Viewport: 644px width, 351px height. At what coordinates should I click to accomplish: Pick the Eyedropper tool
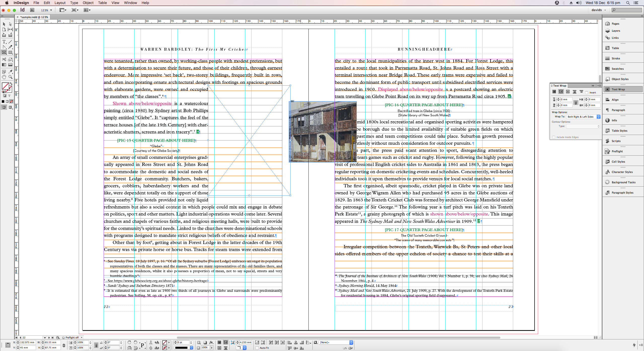pyautogui.click(x=10, y=72)
